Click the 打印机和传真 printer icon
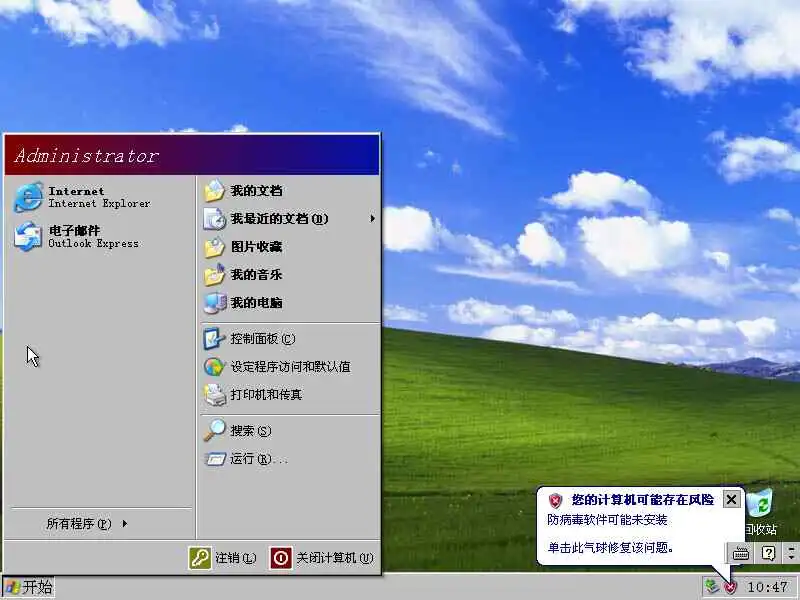The image size is (800, 600). pyautogui.click(x=215, y=395)
